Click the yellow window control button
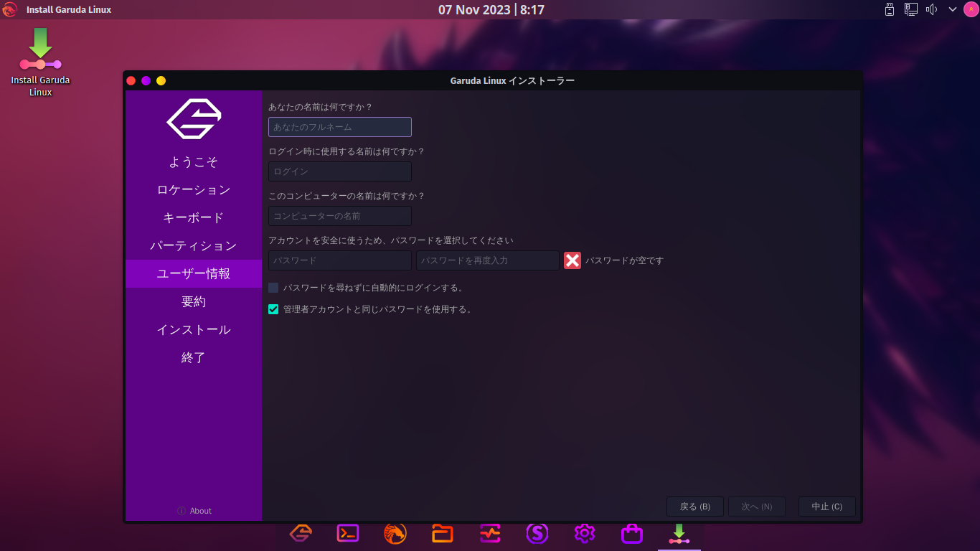The height and width of the screenshot is (551, 980). coord(161,81)
